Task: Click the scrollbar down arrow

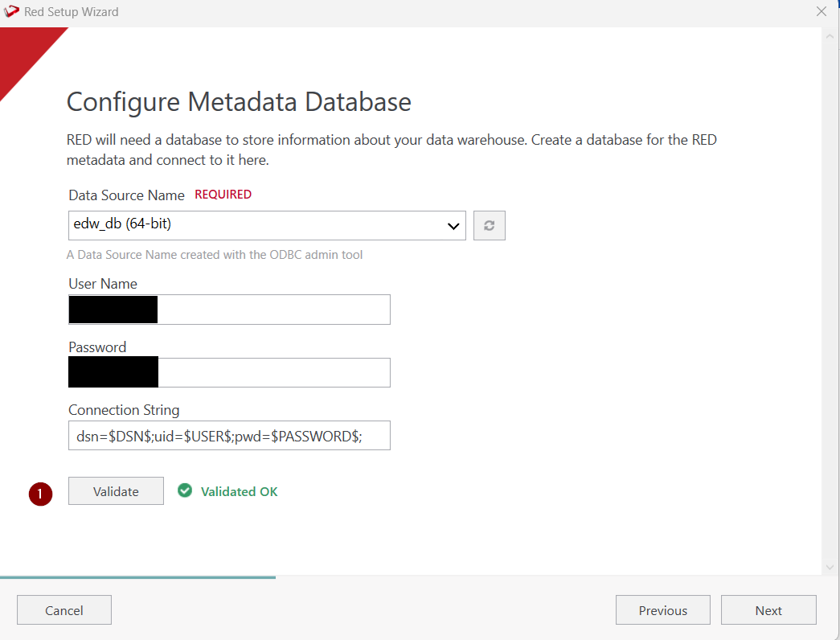Action: click(x=830, y=567)
